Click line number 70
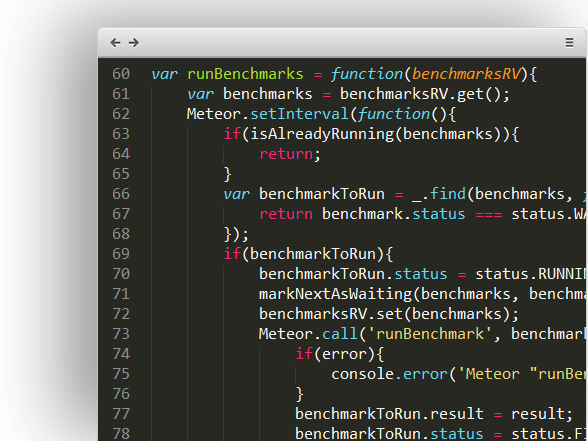The width and height of the screenshot is (588, 441). pos(121,274)
